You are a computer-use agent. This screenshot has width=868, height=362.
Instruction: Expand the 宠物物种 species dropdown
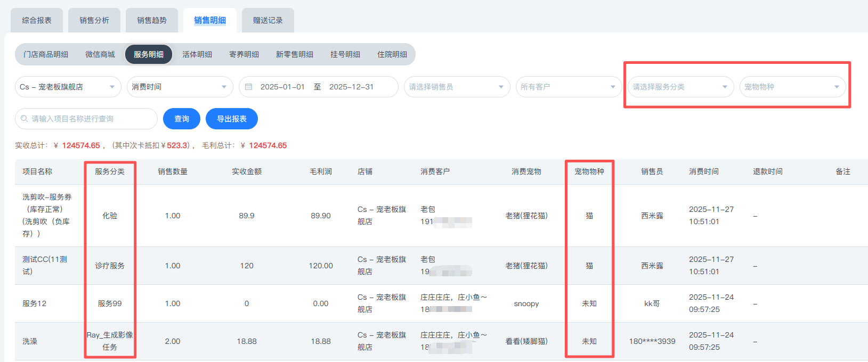[x=792, y=87]
